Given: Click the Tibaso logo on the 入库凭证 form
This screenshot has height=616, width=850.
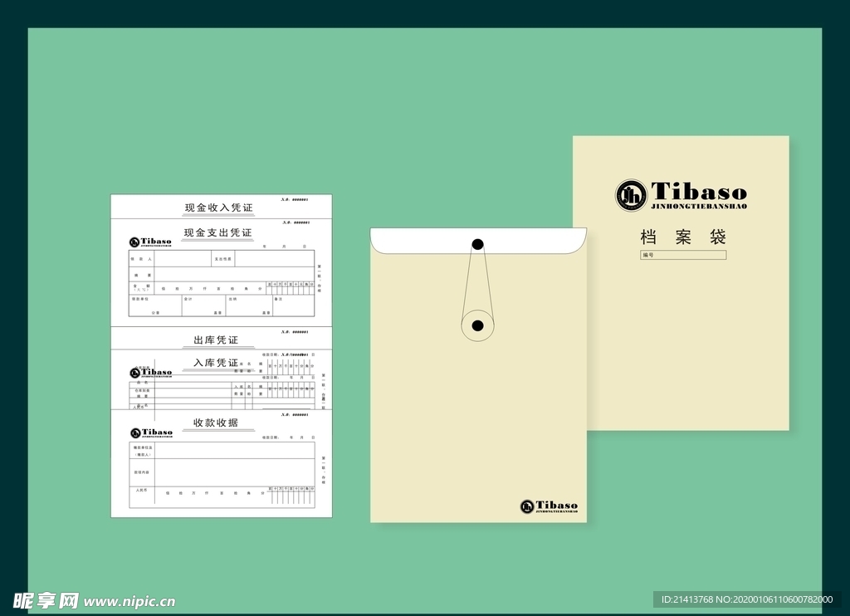Looking at the screenshot, I should pos(150,373).
